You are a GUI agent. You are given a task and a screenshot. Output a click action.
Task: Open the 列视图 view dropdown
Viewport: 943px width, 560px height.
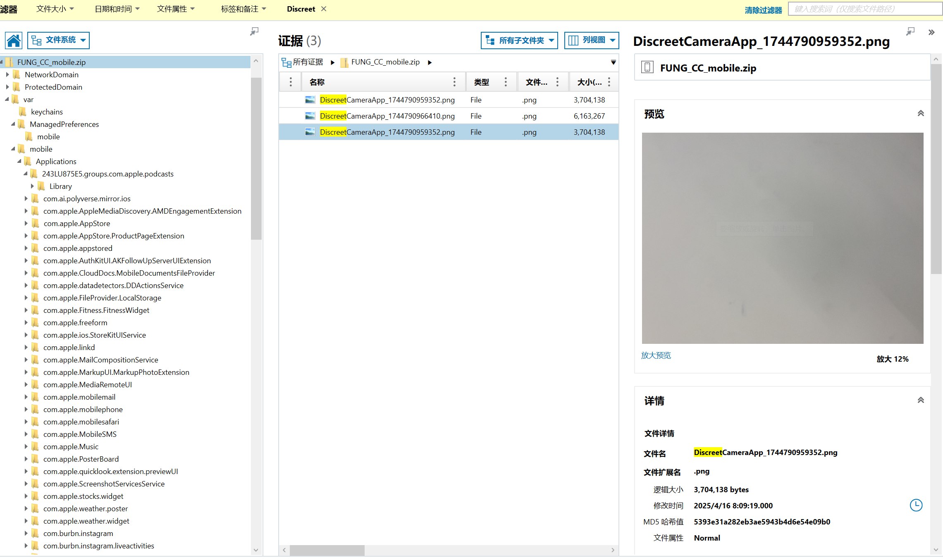(591, 40)
